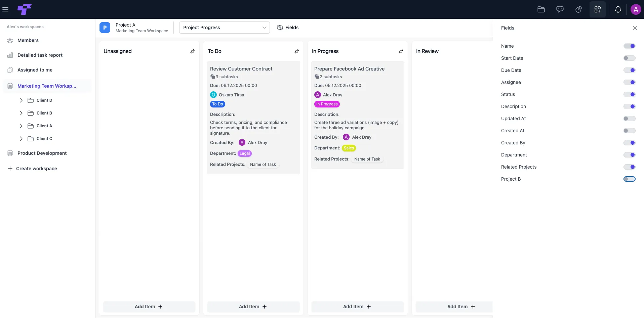Expand the Client D folder
Viewport: 644px width, 318px height.
[21, 100]
